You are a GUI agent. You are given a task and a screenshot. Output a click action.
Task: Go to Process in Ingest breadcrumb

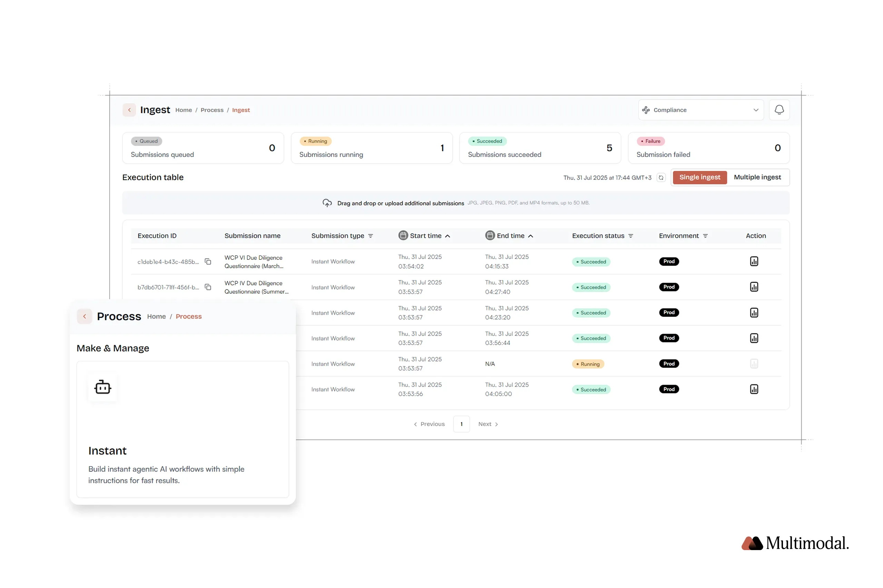click(x=212, y=110)
